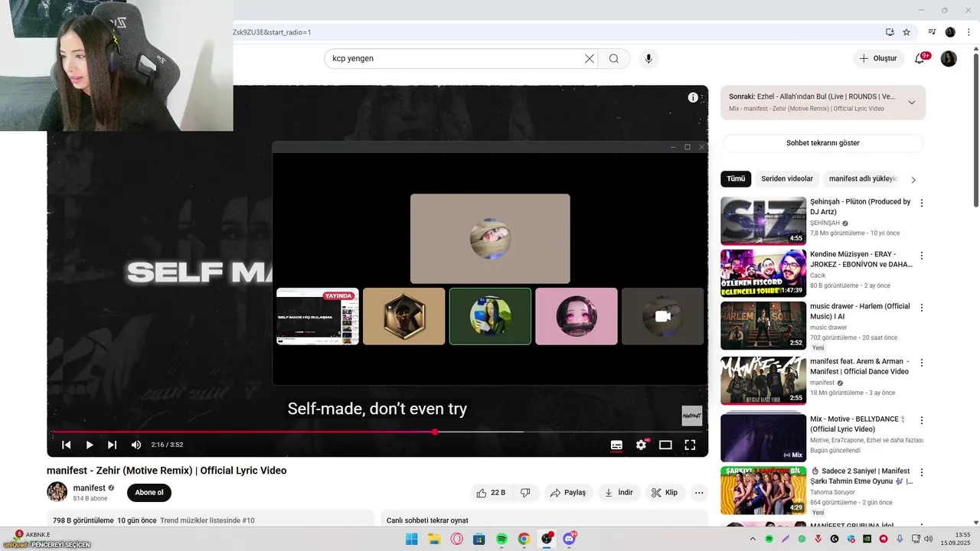The image size is (980, 551).
Task: Dislike the video
Action: coord(525,493)
